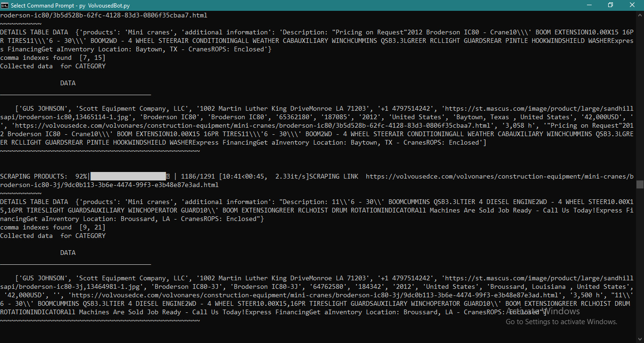The height and width of the screenshot is (343, 644).
Task: Click the Command Prompt icon in title bar
Action: pos(5,5)
